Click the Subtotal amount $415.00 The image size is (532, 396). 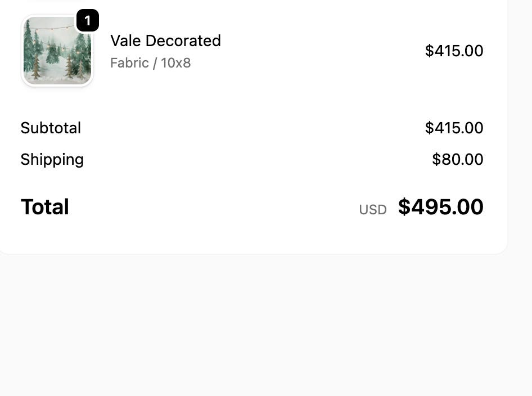[454, 128]
